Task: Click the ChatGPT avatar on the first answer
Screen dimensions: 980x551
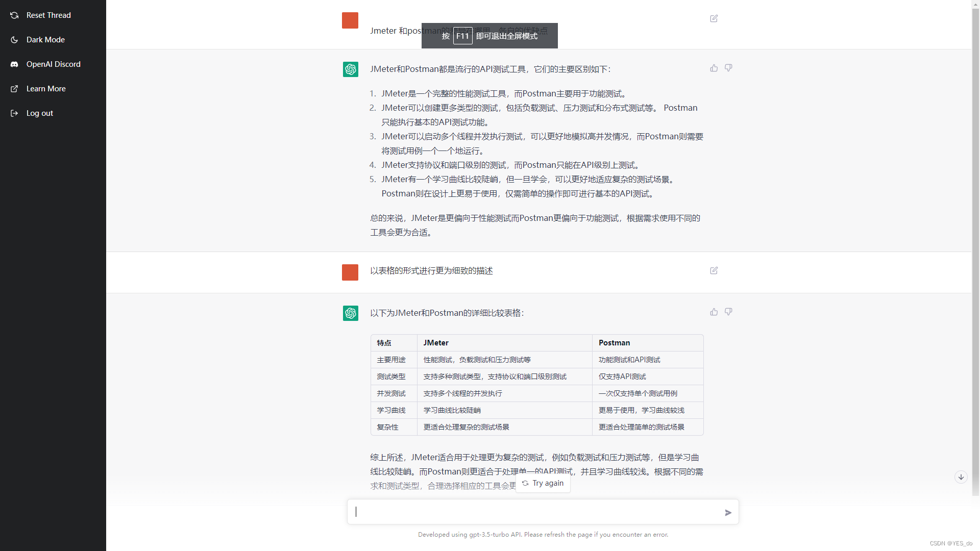Action: (350, 69)
